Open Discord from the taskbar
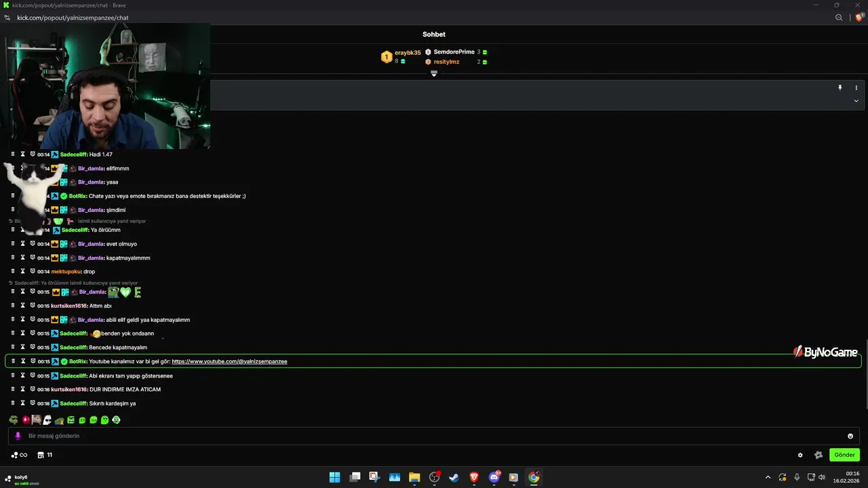Image resolution: width=868 pixels, height=488 pixels. pyautogui.click(x=494, y=477)
